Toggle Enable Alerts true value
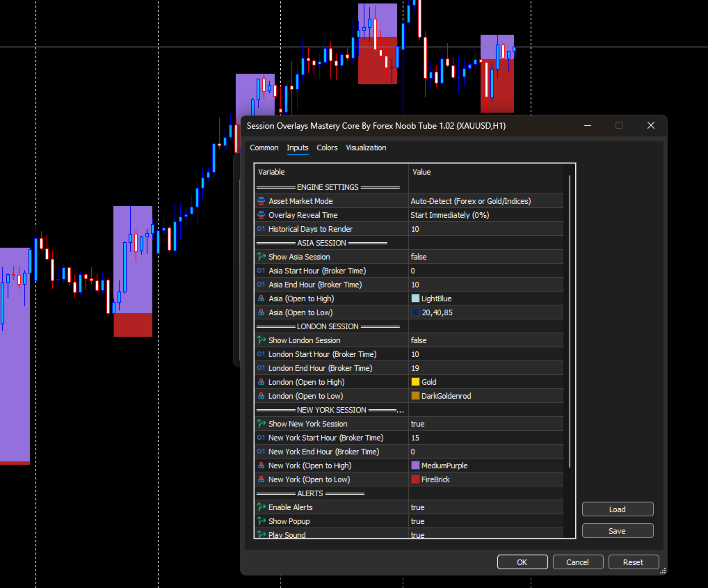The height and width of the screenshot is (588, 708). [486, 507]
